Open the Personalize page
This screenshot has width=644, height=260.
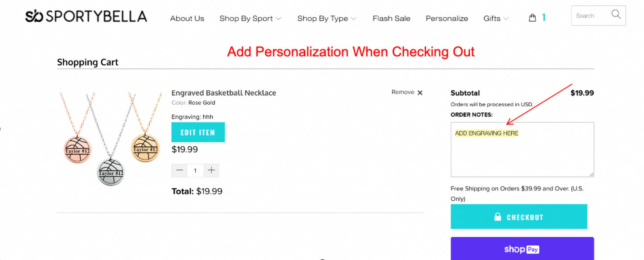click(x=447, y=18)
